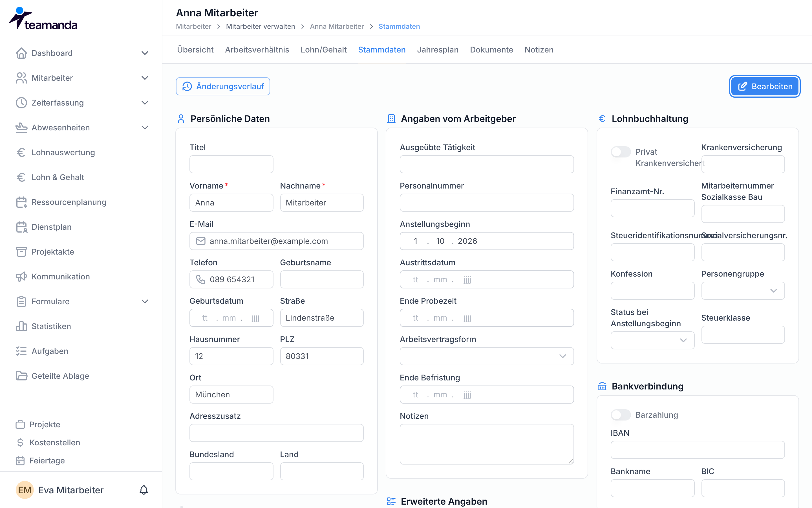812x508 pixels.
Task: Open the Aufgaben checklist icon
Action: 21,351
